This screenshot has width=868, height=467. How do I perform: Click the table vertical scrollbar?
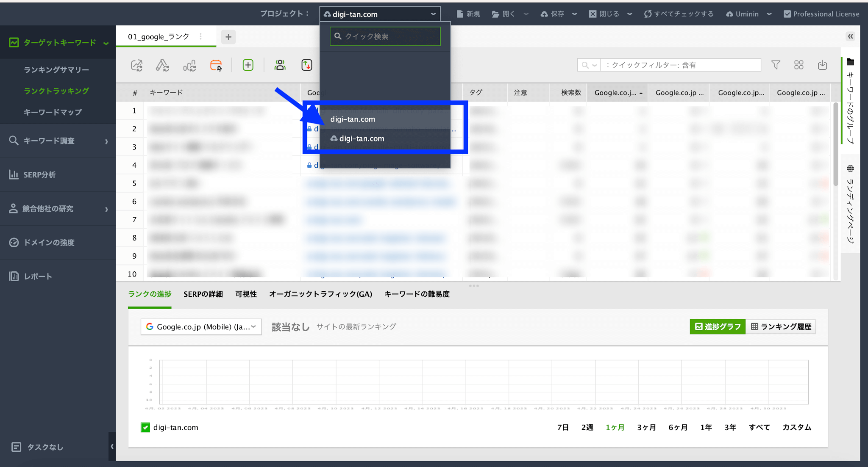tap(835, 144)
